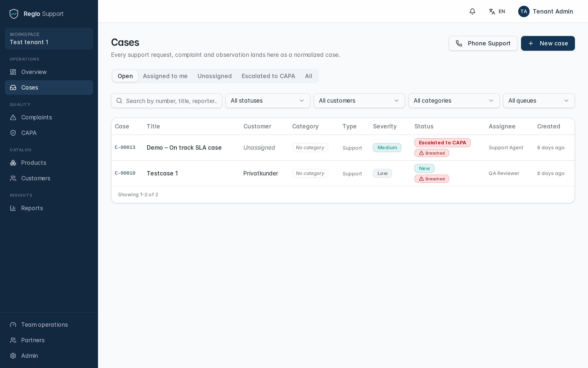
Task: Click the Partners people icon
Action: pos(13,340)
